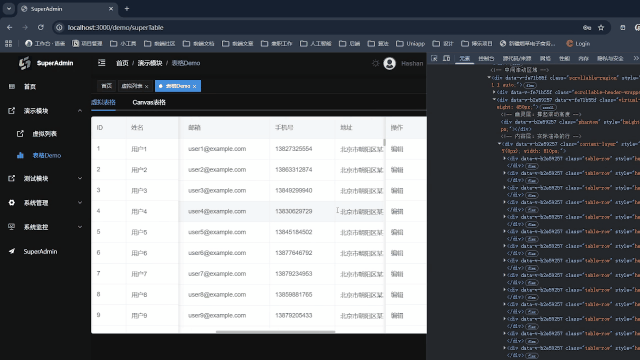Switch to the 首页 page tag
Screen dimensions: 640x360
[x=107, y=86]
